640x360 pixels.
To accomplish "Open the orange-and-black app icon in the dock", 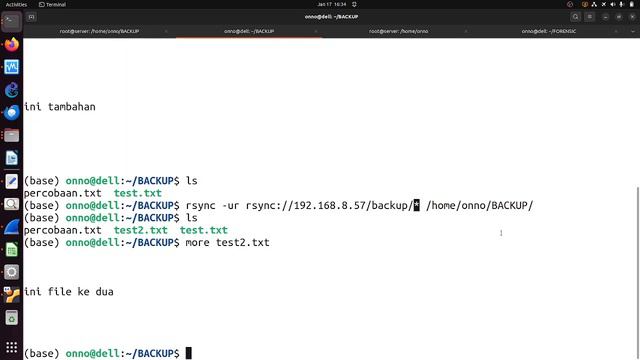I will (x=11, y=295).
